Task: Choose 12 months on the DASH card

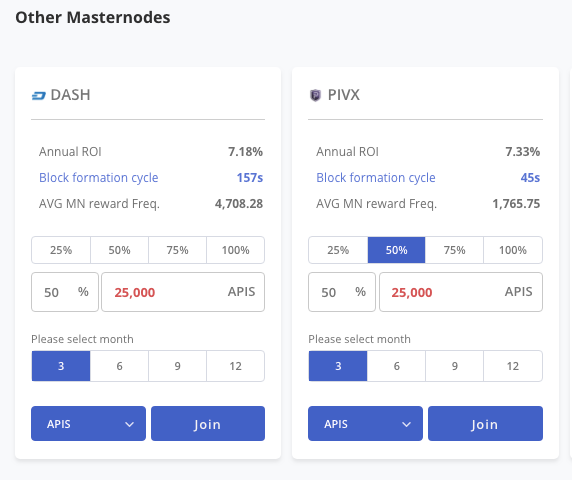Action: click(x=236, y=366)
